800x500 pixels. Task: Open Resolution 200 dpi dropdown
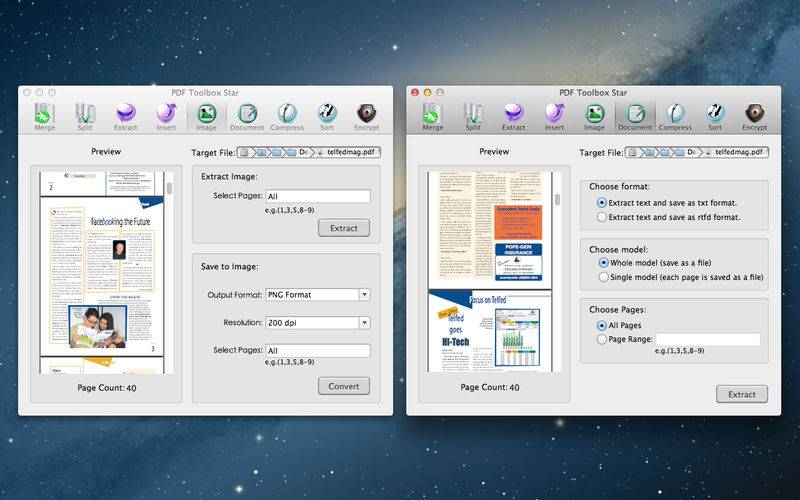pos(318,323)
